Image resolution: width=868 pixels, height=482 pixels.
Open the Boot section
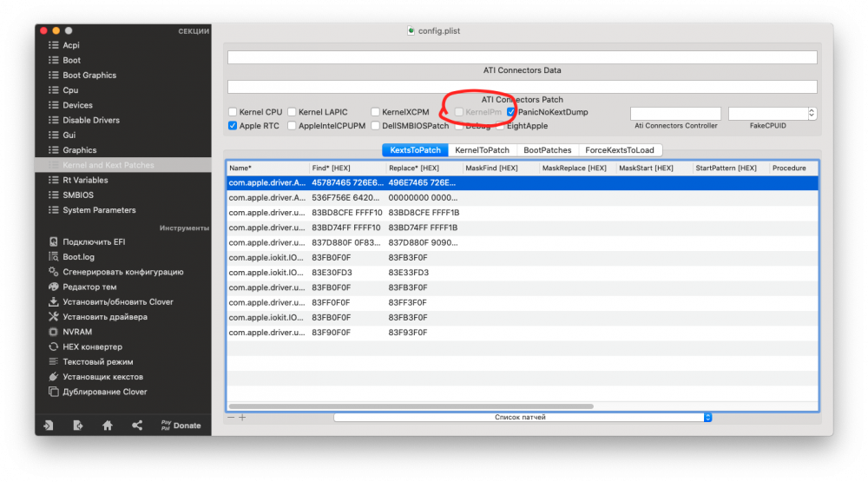pos(71,60)
